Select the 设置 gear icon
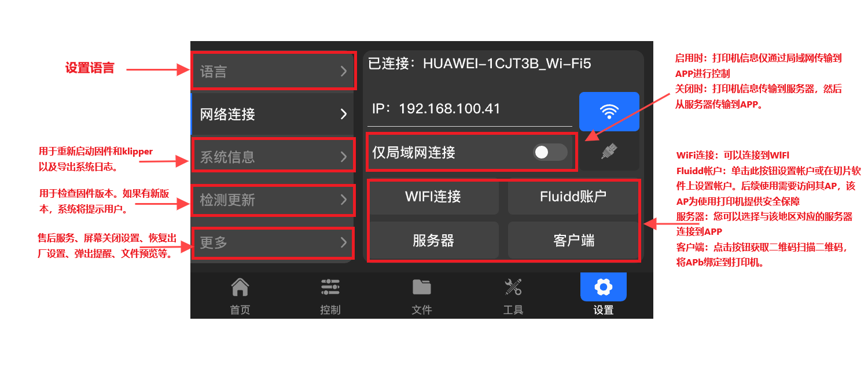This screenshot has width=868, height=376. click(603, 287)
